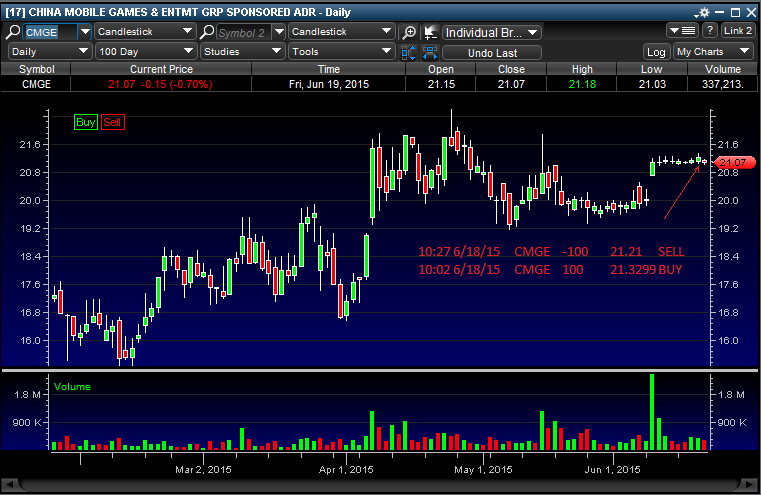Open the Daily interval dropdown
Image resolution: width=761 pixels, height=495 pixels.
50,51
